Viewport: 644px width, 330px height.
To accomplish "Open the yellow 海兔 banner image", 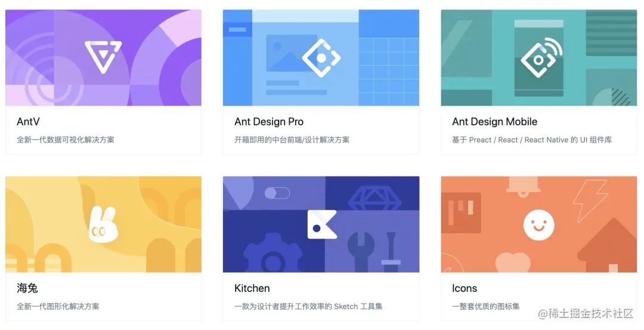I will point(104,224).
